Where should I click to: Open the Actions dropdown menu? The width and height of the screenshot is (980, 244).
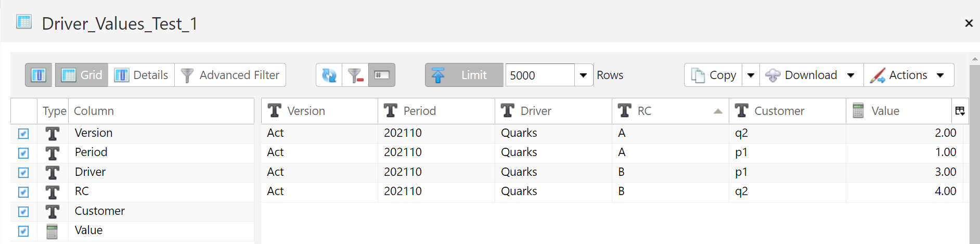point(909,75)
